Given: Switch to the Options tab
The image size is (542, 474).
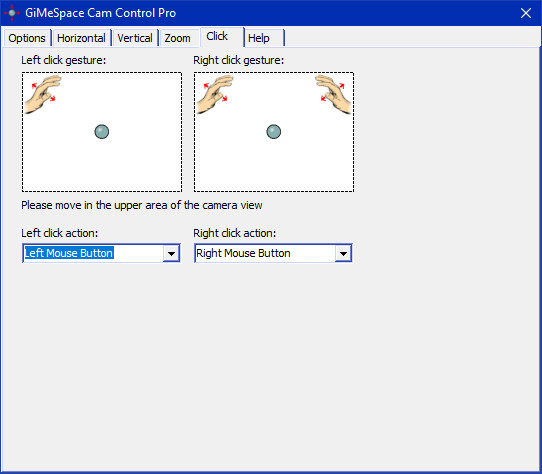Looking at the screenshot, I should [x=27, y=38].
